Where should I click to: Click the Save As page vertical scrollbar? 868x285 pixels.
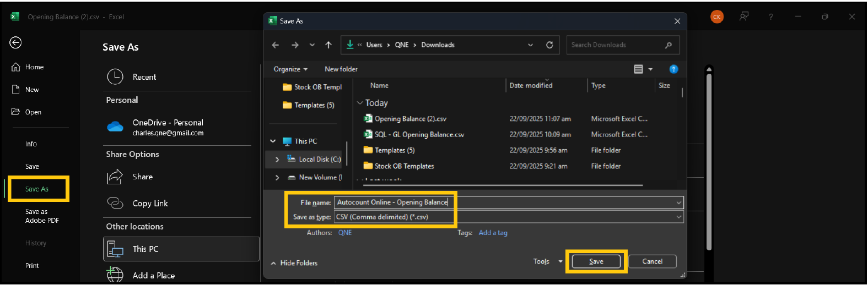(709, 162)
